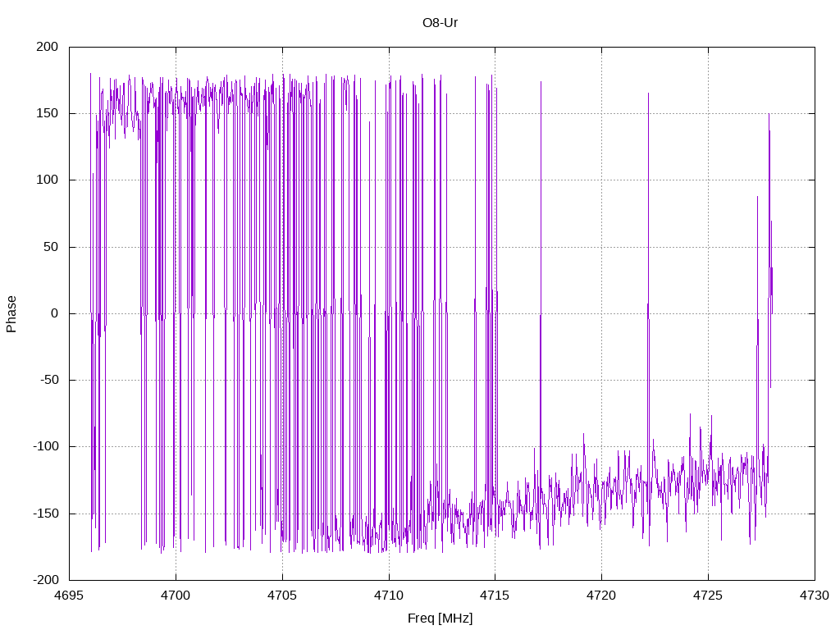Click the plot title O8-Ur
Viewport: 840px width, 630px height.
[x=440, y=22]
